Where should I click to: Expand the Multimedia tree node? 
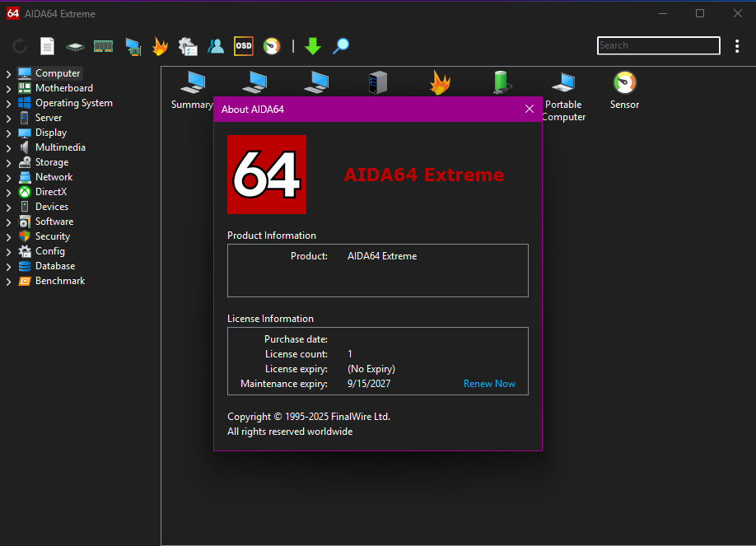click(8, 148)
